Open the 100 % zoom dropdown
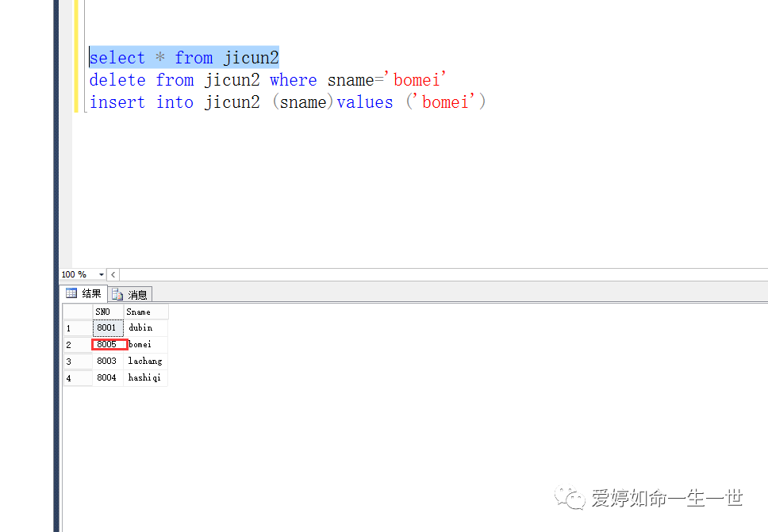 click(x=102, y=274)
